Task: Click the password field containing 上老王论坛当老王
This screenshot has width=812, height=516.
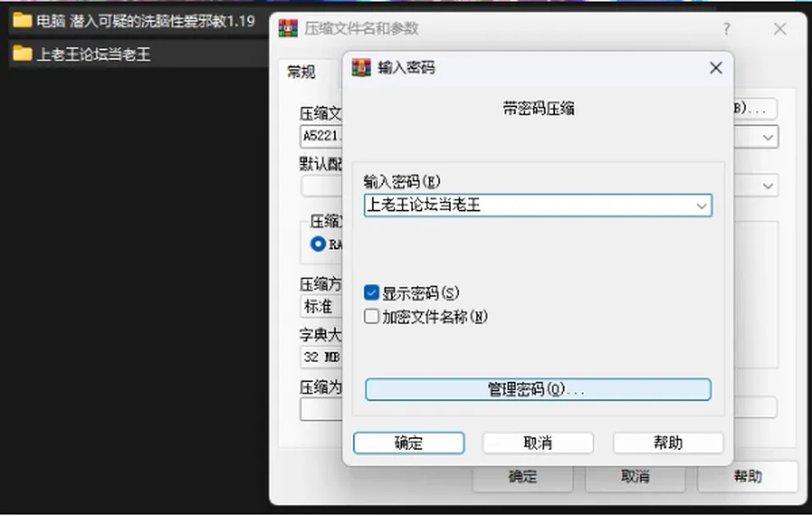Action: (x=538, y=206)
